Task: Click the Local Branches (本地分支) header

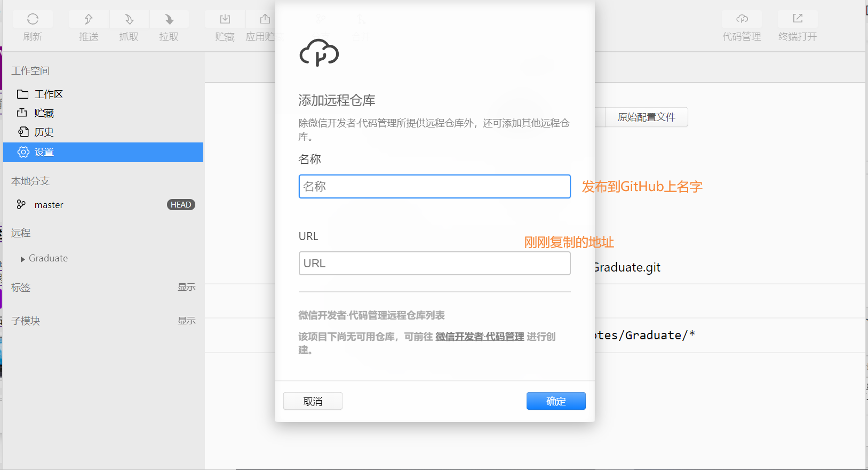Action: [30, 181]
